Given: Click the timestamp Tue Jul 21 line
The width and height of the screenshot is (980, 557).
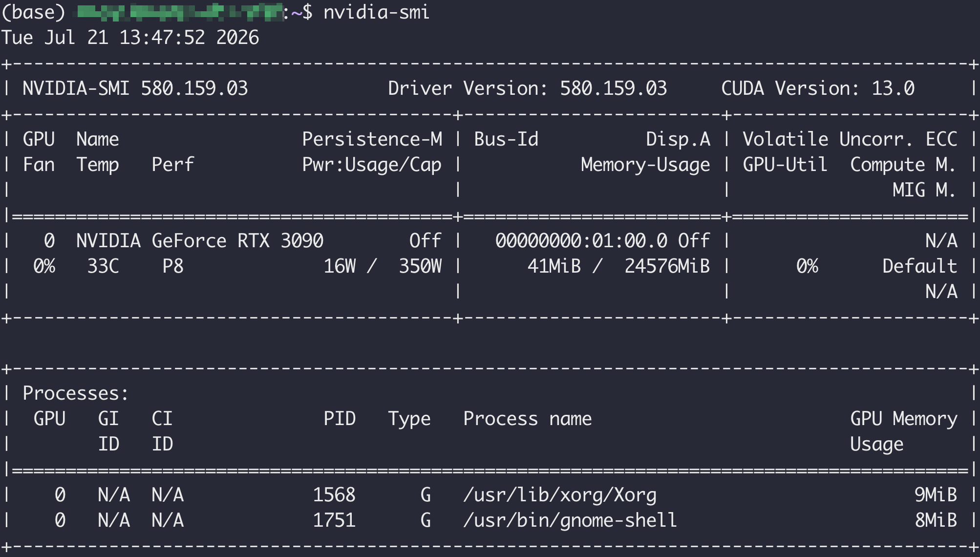Looking at the screenshot, I should coord(130,38).
